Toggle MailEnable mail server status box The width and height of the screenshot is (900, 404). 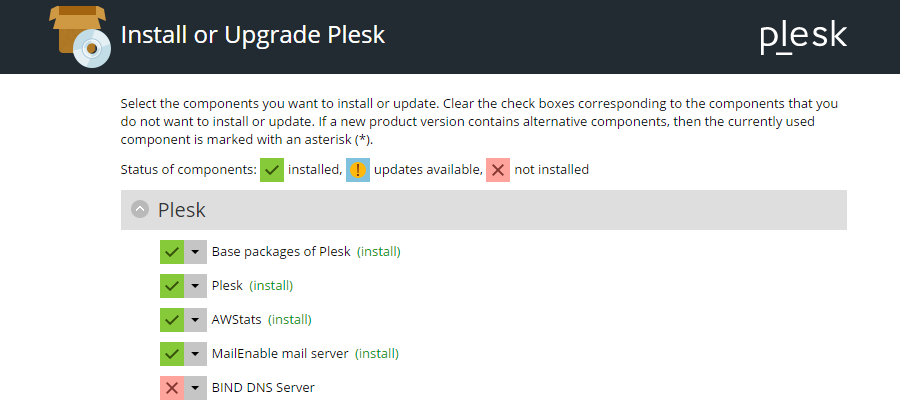(172, 354)
